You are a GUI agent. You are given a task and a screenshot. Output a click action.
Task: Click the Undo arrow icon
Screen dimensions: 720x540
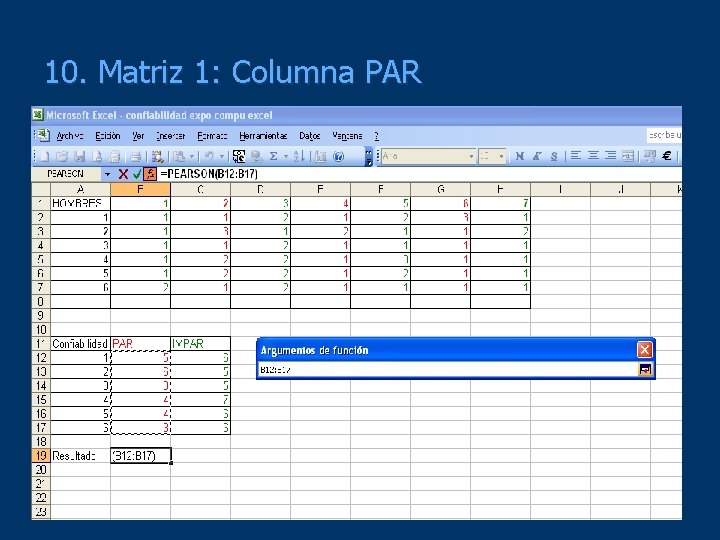(209, 157)
